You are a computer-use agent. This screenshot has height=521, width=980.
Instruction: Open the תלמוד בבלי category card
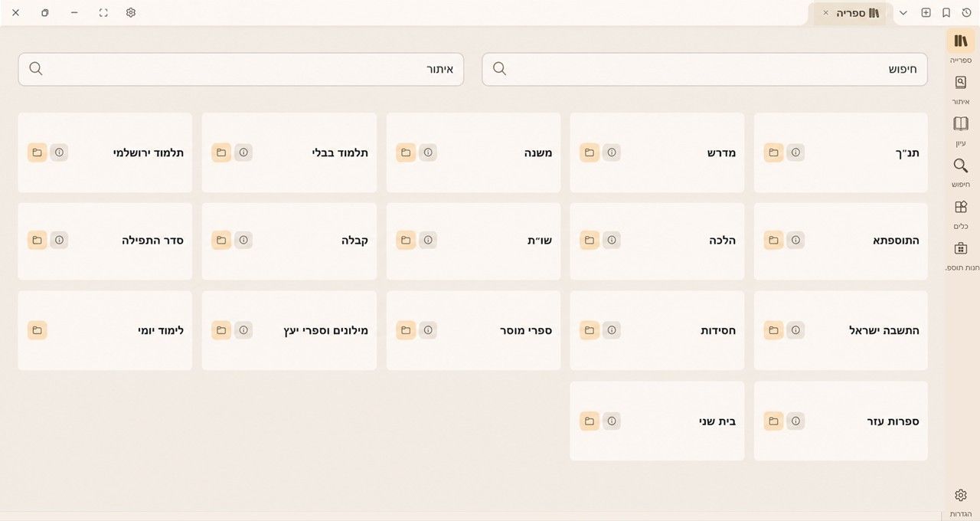(289, 152)
